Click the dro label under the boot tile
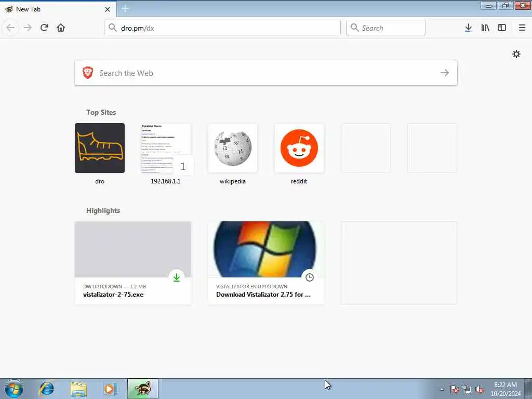The height and width of the screenshot is (399, 532). point(100,181)
